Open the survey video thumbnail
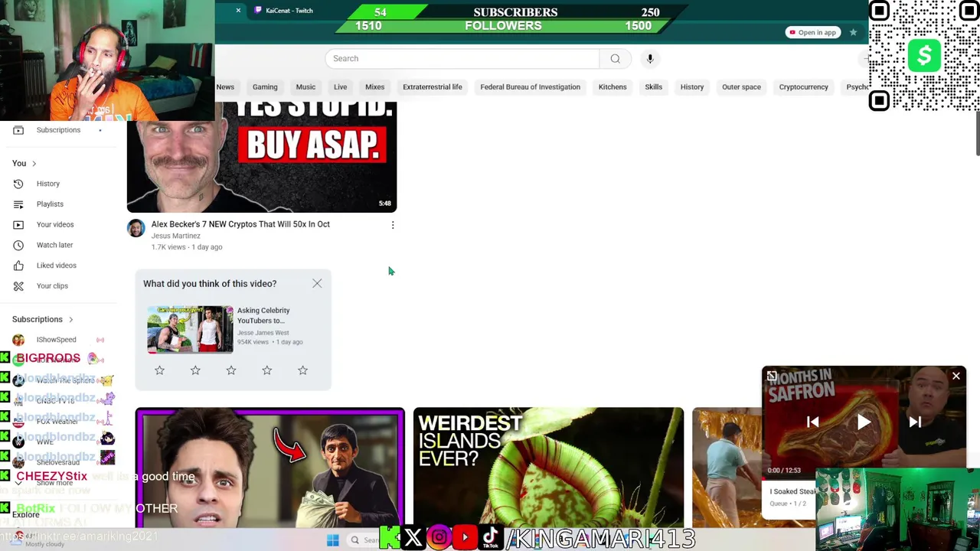Screen dimensions: 980x551 190,330
